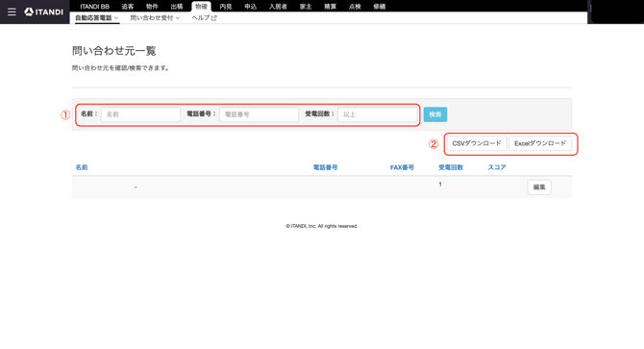The height and width of the screenshot is (349, 644).
Task: Go to the 入居者 tab
Action: pyautogui.click(x=278, y=7)
